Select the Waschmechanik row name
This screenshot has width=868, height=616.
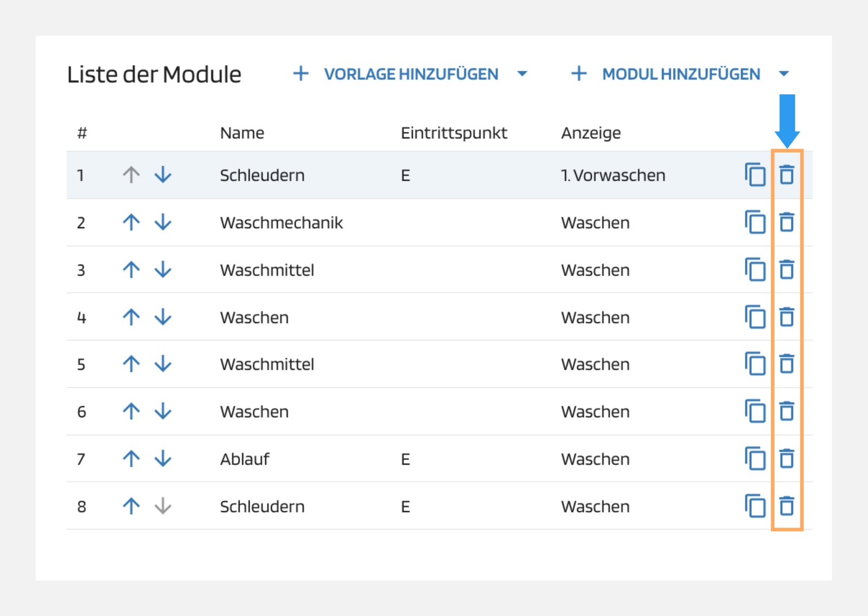click(x=281, y=223)
